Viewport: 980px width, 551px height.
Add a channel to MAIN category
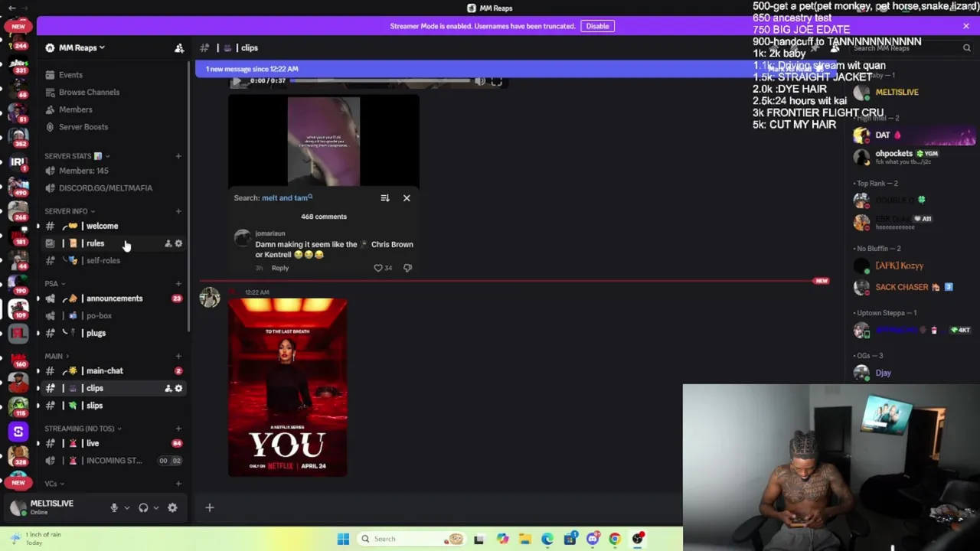(178, 356)
